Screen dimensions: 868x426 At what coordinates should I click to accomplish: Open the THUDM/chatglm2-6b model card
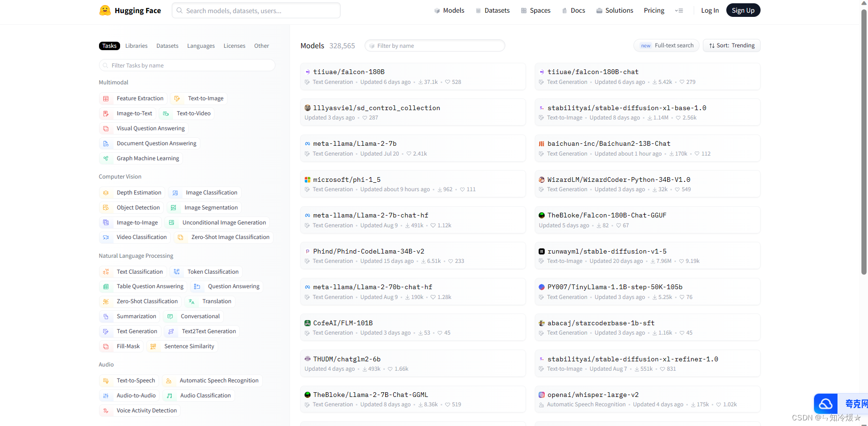point(413,364)
